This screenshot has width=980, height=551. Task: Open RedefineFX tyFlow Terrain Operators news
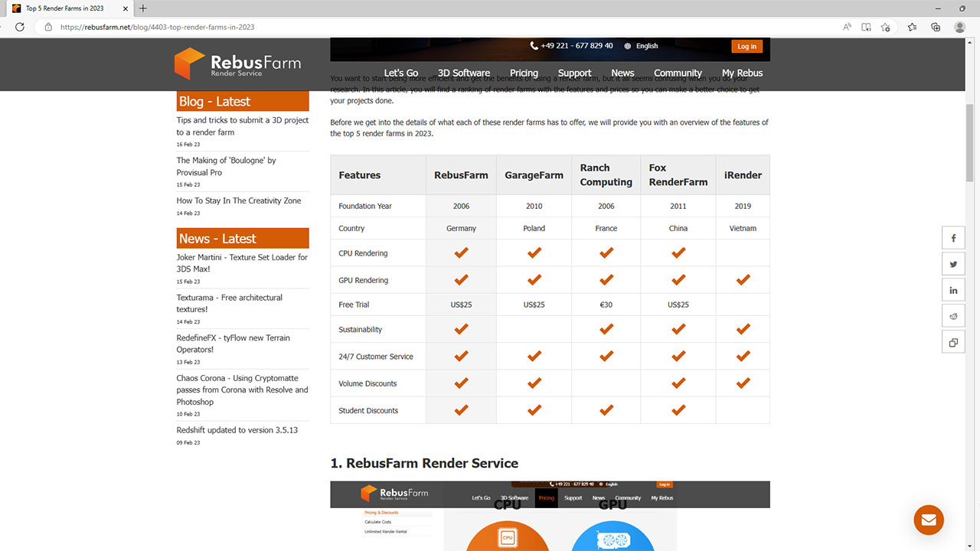click(233, 344)
